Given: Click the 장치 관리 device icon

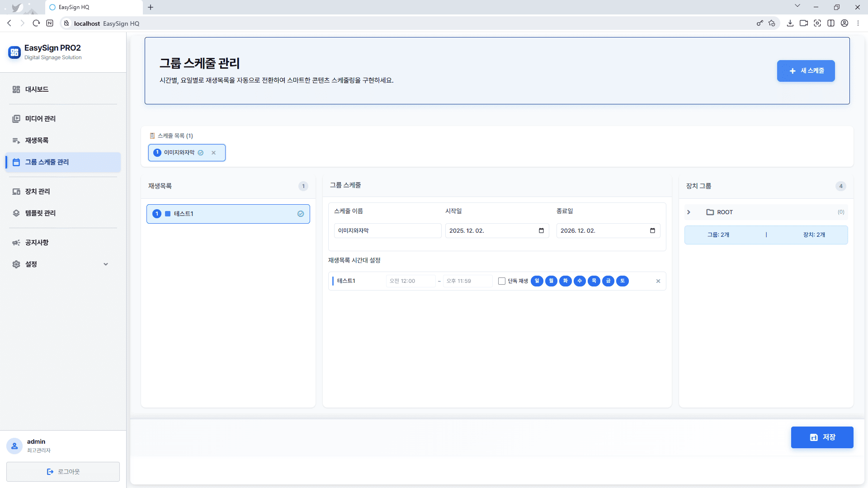Looking at the screenshot, I should pyautogui.click(x=16, y=192).
